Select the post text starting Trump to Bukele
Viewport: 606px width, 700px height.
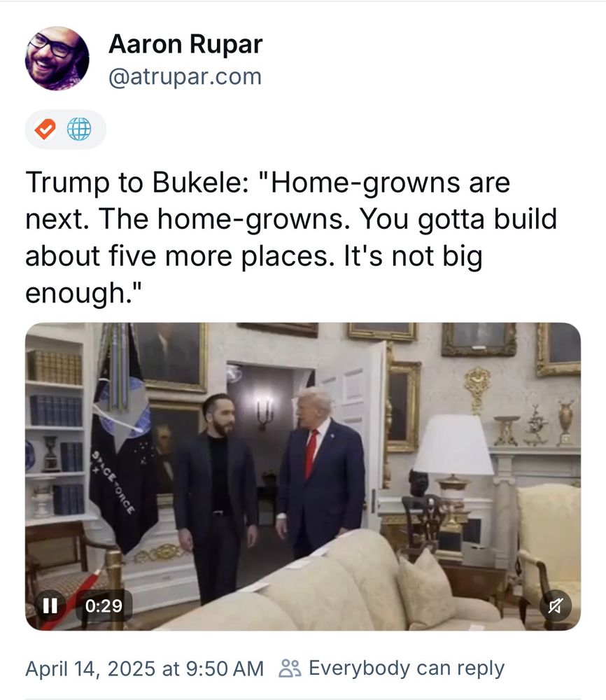coord(291,237)
